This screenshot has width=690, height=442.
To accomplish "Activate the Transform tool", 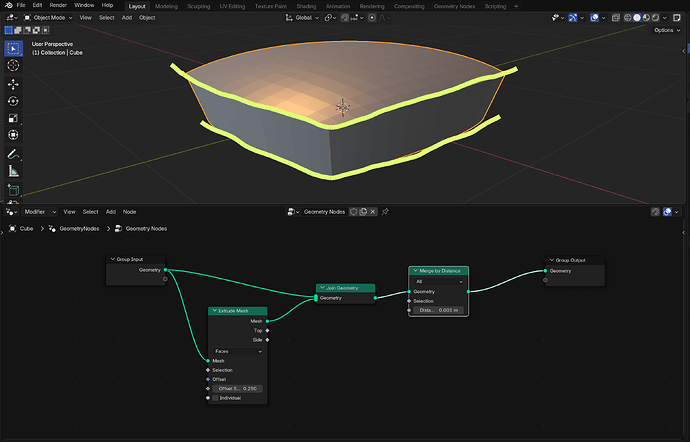I will point(13,135).
